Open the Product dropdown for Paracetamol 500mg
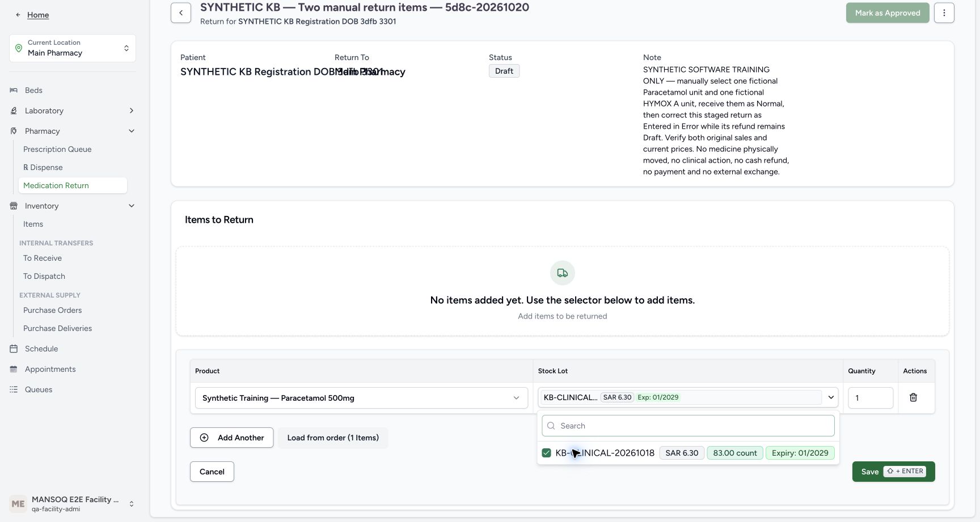 [361, 398]
